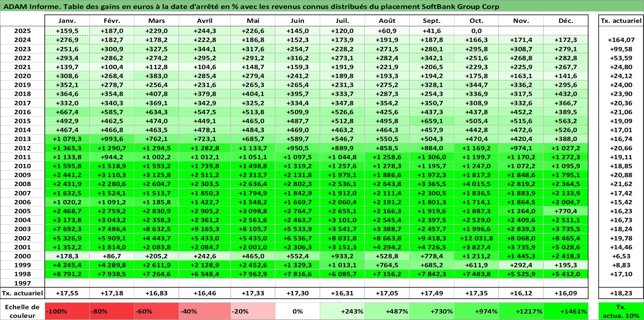Click the 0,0 cell for Oct. 2025
The image size is (644, 320).
click(x=476, y=31)
